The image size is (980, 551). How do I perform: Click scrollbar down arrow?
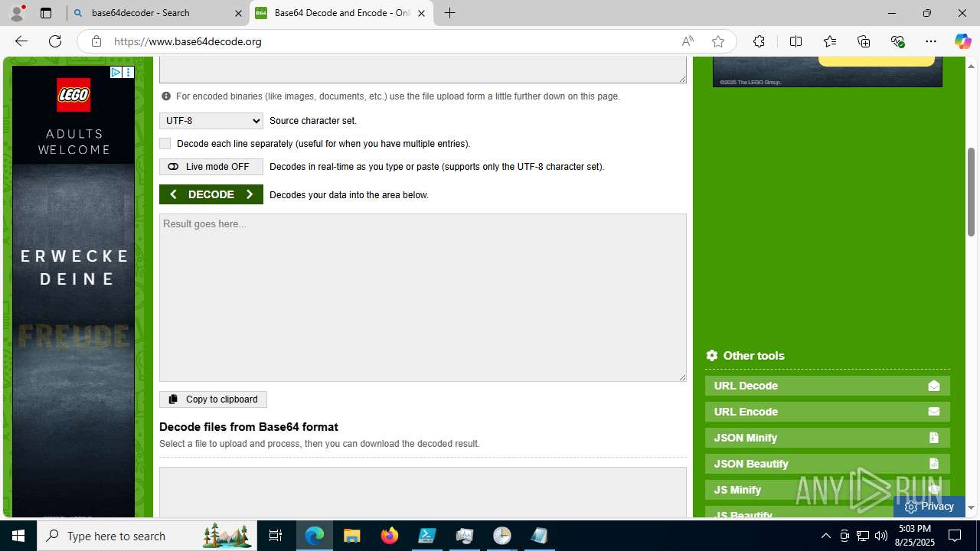coord(971,507)
